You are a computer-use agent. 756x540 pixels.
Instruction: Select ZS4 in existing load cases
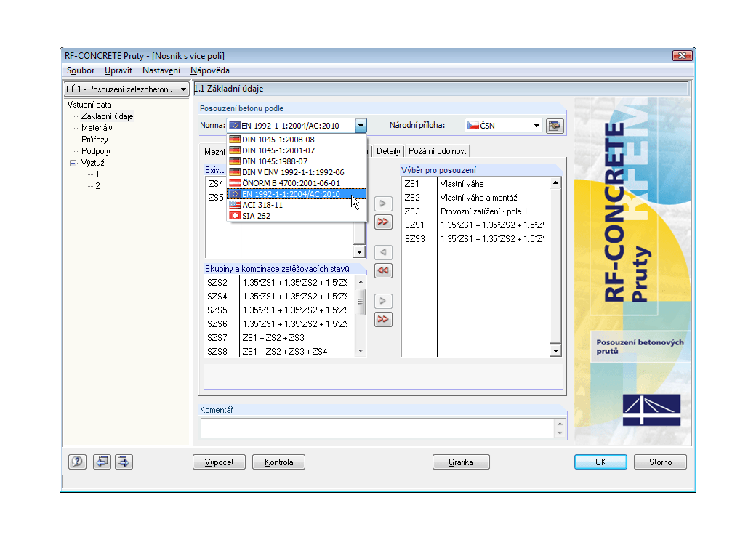tap(215, 184)
